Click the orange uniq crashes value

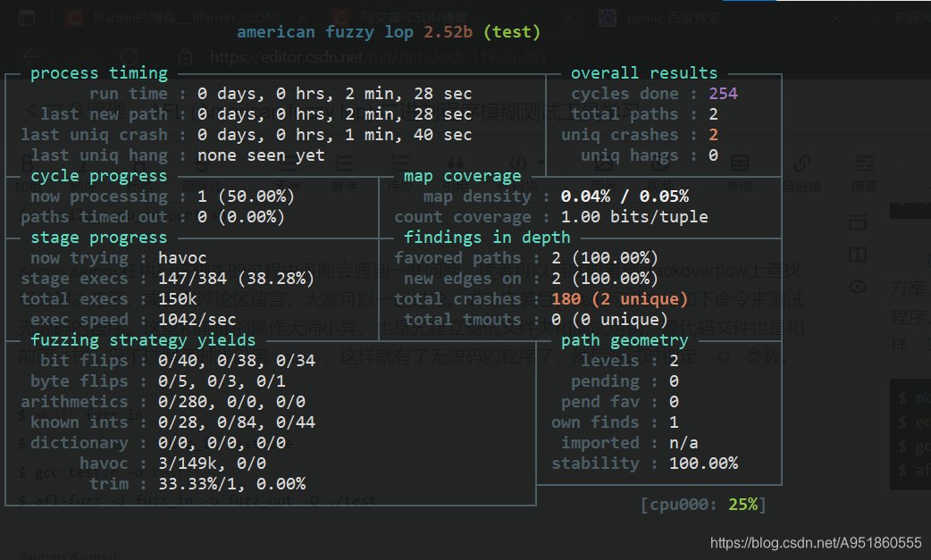point(714,135)
